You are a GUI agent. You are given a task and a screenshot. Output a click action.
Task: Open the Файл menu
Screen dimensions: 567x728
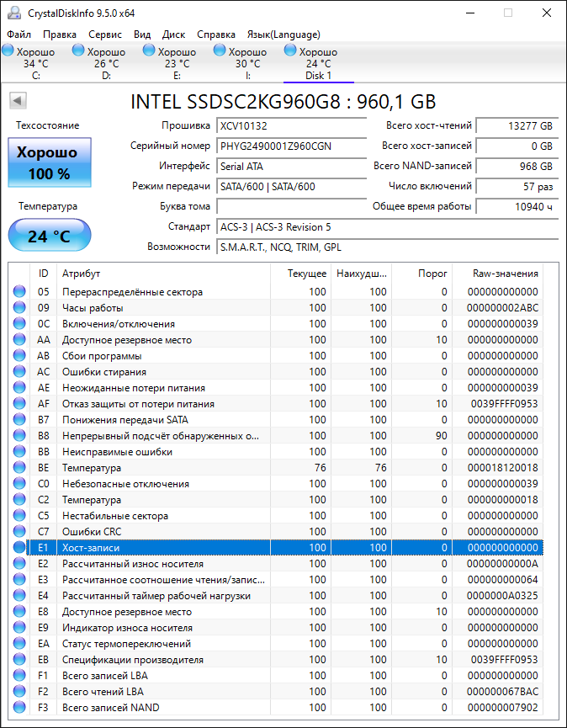point(19,35)
